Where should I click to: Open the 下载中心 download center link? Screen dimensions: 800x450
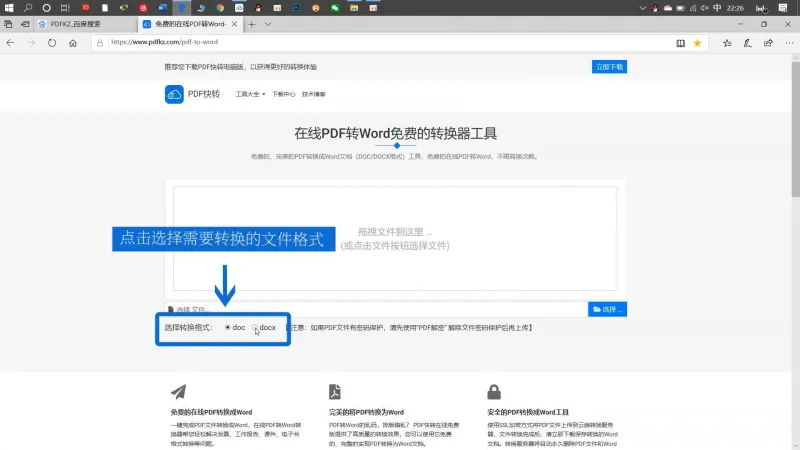pos(284,94)
